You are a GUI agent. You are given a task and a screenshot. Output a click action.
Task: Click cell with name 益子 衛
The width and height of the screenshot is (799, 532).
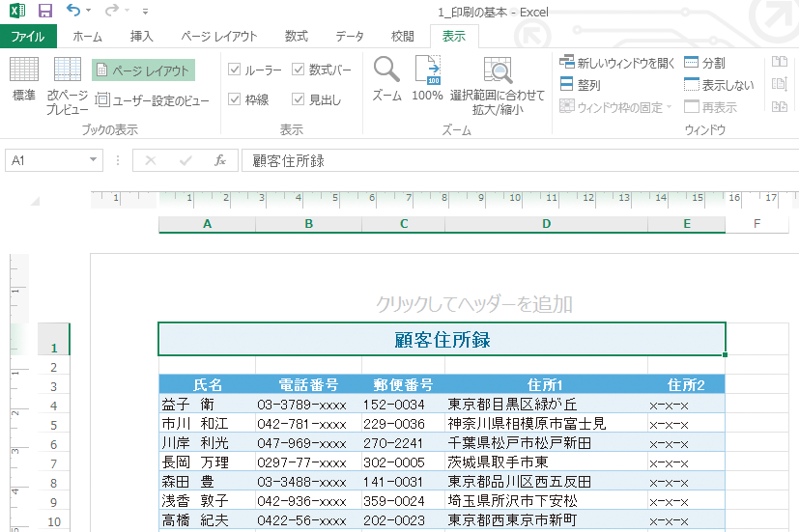(207, 405)
